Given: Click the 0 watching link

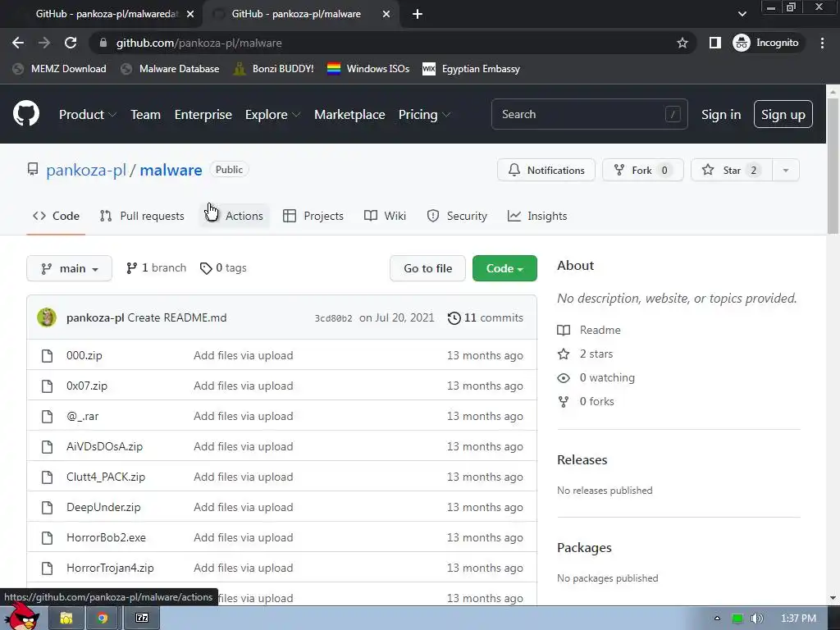Looking at the screenshot, I should pyautogui.click(x=596, y=377).
